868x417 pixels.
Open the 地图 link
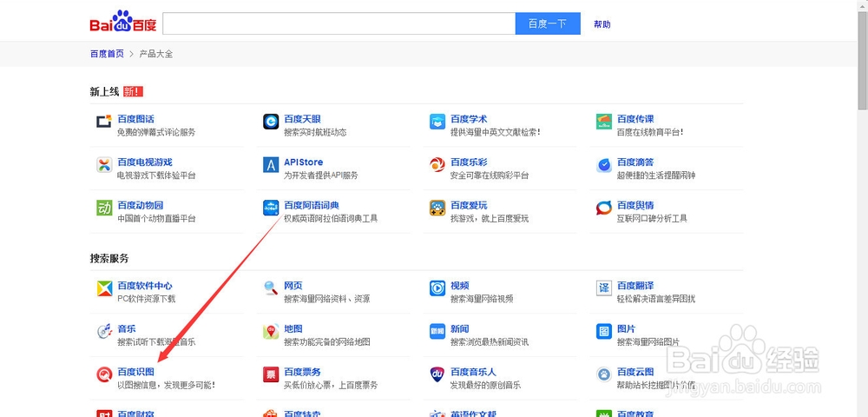coord(293,329)
